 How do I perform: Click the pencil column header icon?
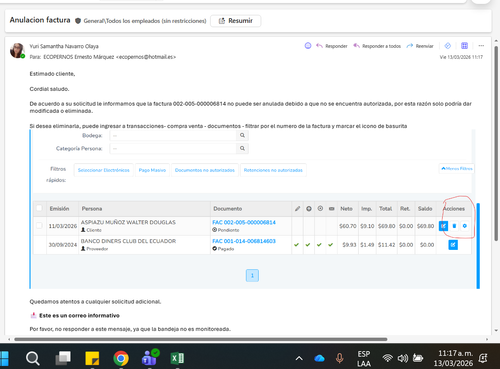tap(297, 209)
